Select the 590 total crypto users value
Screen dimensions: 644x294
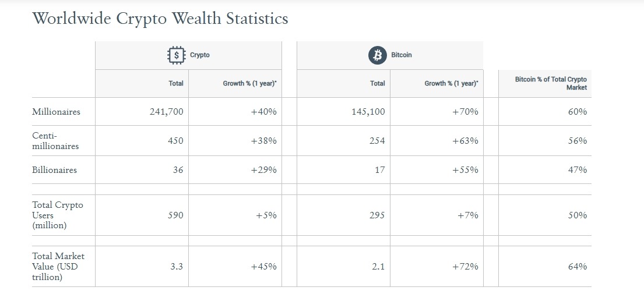tap(175, 215)
